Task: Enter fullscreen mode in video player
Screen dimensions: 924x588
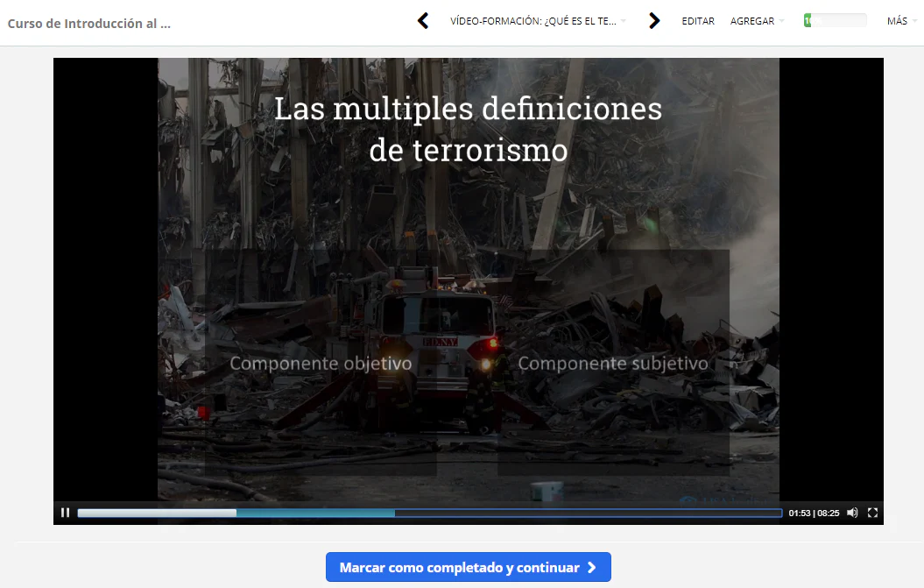Action: tap(872, 513)
